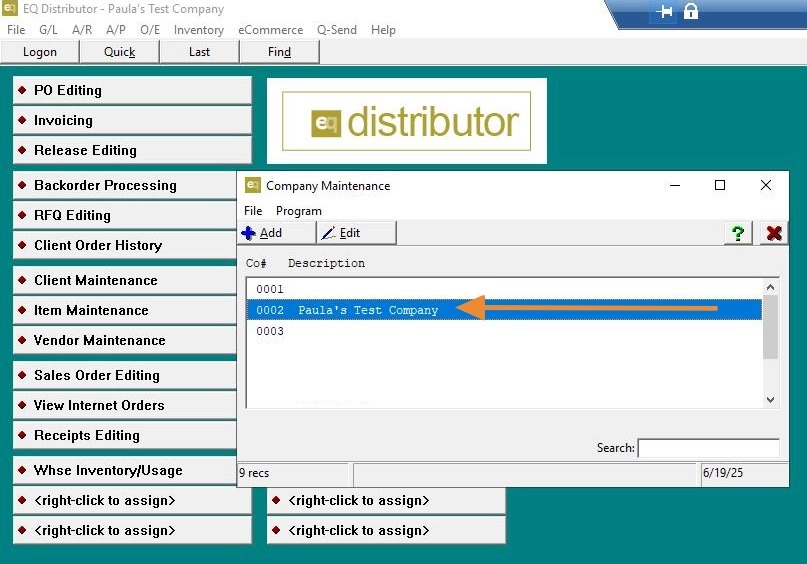Click the 6/19/25 date in status bar
The image size is (807, 564).
(723, 472)
